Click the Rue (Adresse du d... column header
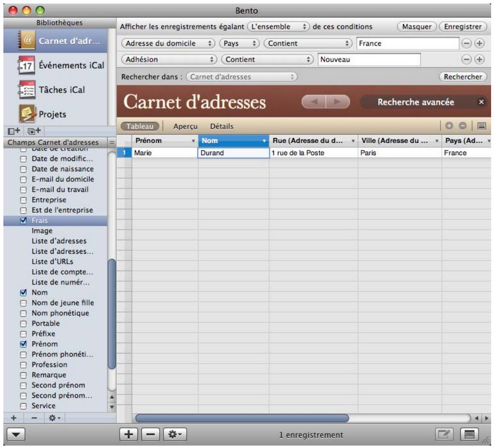Viewport: 494px width, 448px height. 314,141
